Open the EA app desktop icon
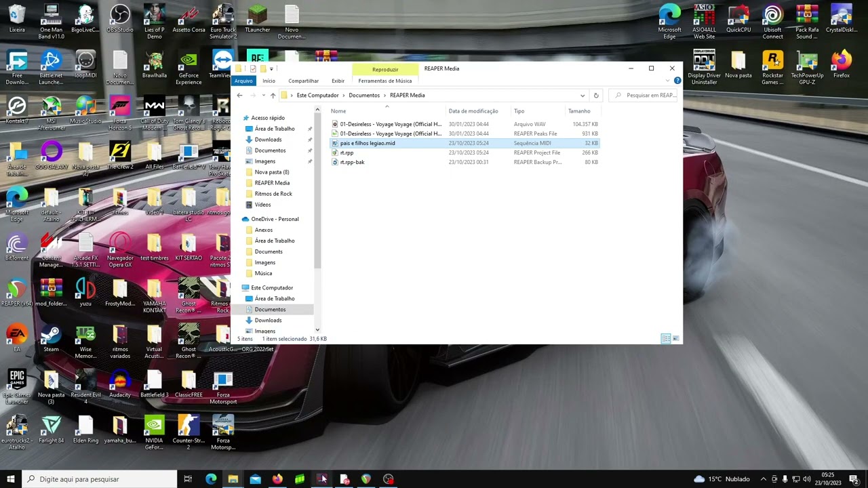 [17, 338]
